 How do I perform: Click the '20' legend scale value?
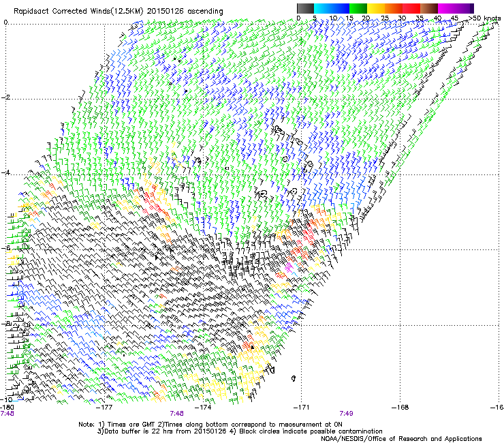366,18
